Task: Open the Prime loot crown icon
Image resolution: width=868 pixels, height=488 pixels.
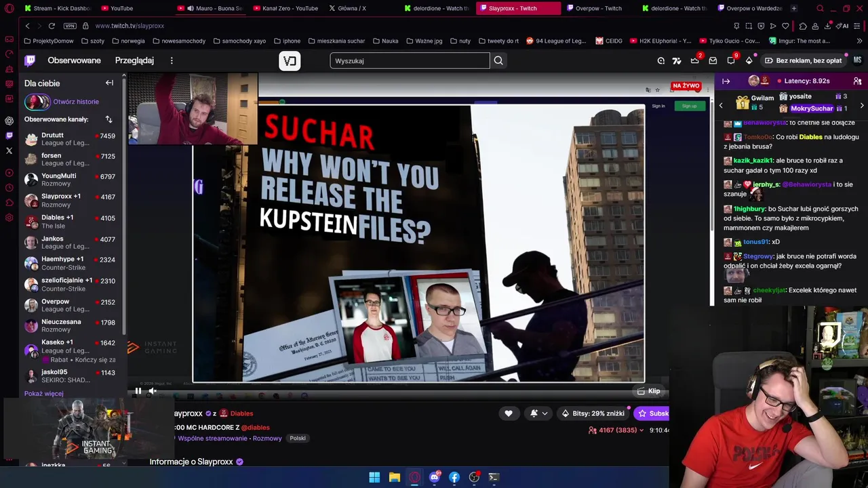Action: point(695,60)
